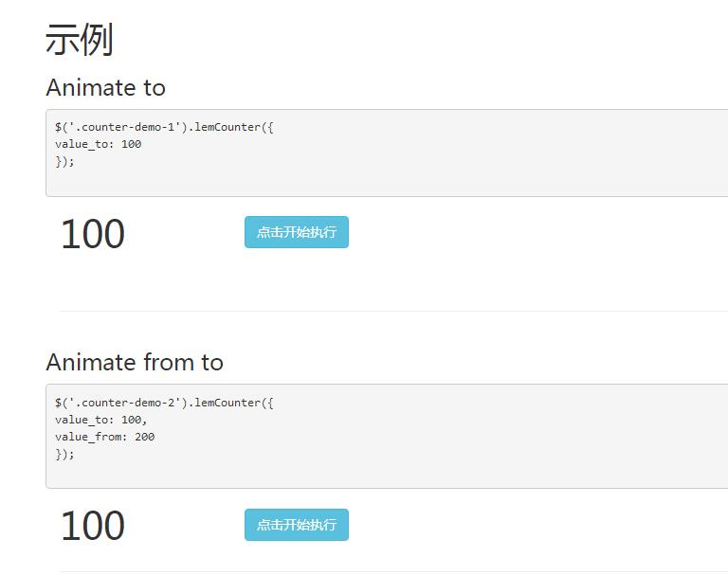Click the 100 counter under Animate to
Screen dimensions: 728x575
point(93,235)
